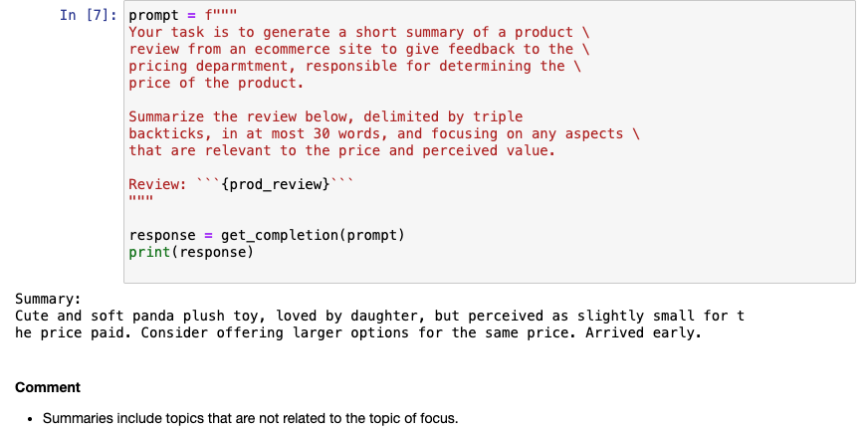Click the print(response) statement
The height and width of the screenshot is (432, 868).
coord(191,252)
